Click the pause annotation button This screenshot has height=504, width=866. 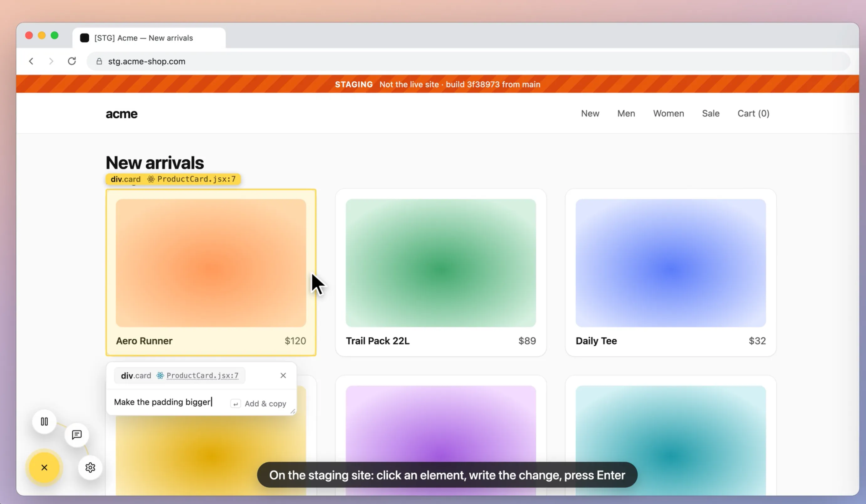[x=44, y=421]
